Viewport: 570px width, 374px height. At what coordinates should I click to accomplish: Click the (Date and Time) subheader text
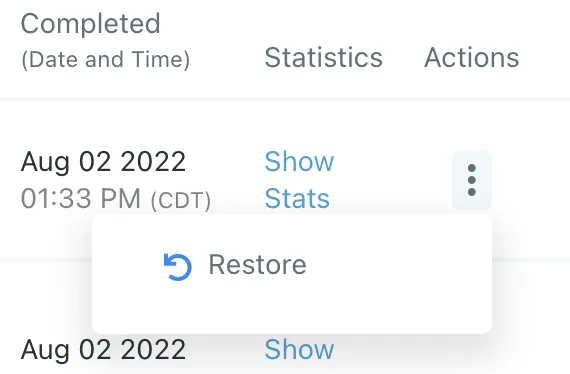[x=105, y=60]
